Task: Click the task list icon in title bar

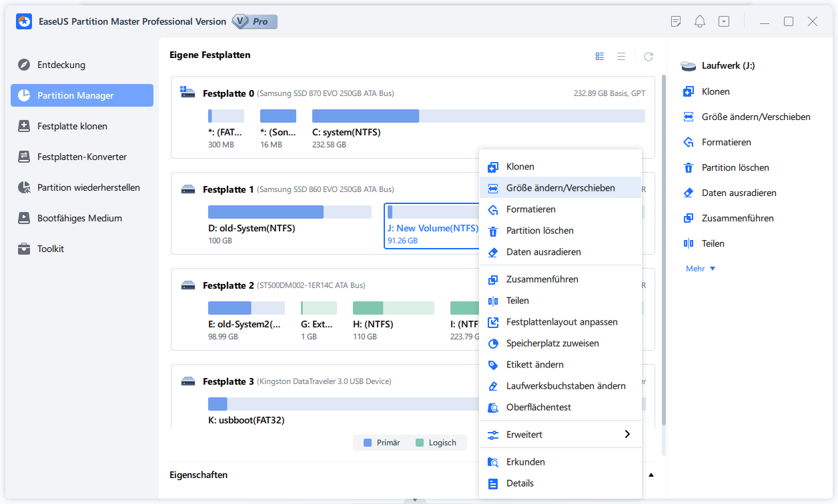Action: pyautogui.click(x=676, y=21)
